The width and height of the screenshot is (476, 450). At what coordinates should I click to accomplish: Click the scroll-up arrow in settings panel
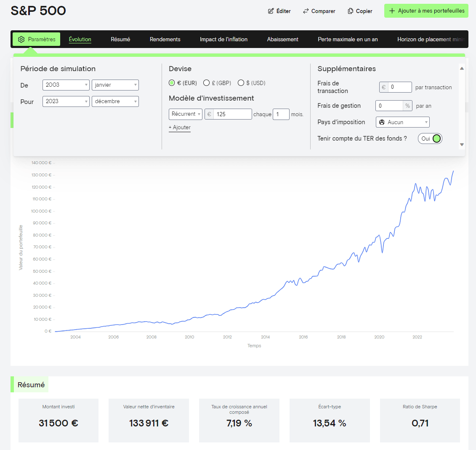(462, 68)
